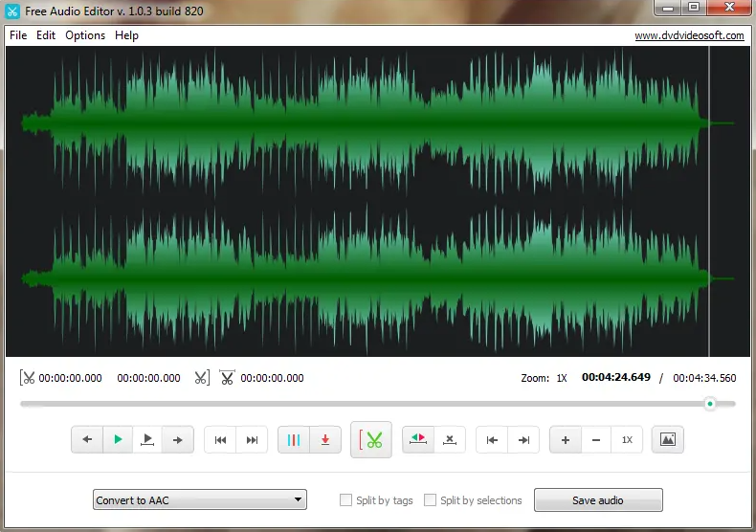Reset zoom with the 1X button
Image resolution: width=756 pixels, height=532 pixels.
pos(627,439)
